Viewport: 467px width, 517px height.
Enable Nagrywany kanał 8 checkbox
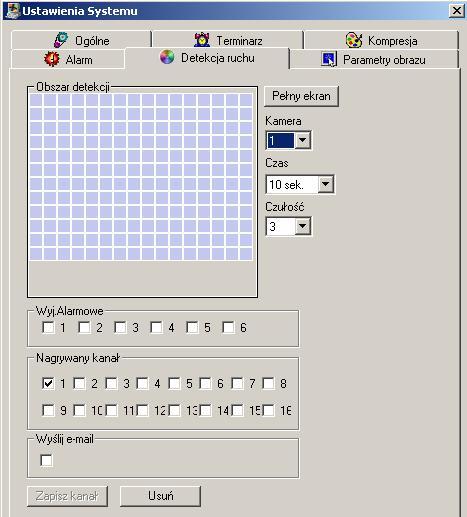(x=269, y=383)
